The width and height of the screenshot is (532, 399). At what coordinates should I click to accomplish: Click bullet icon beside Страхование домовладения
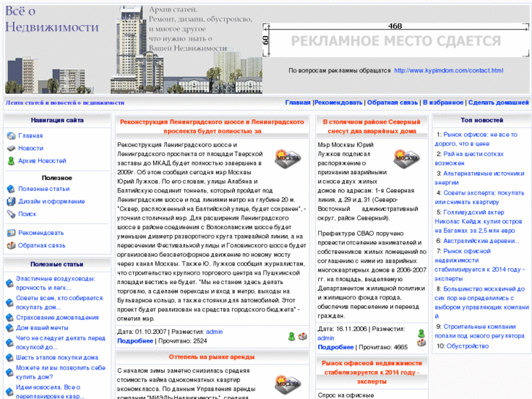10,318
